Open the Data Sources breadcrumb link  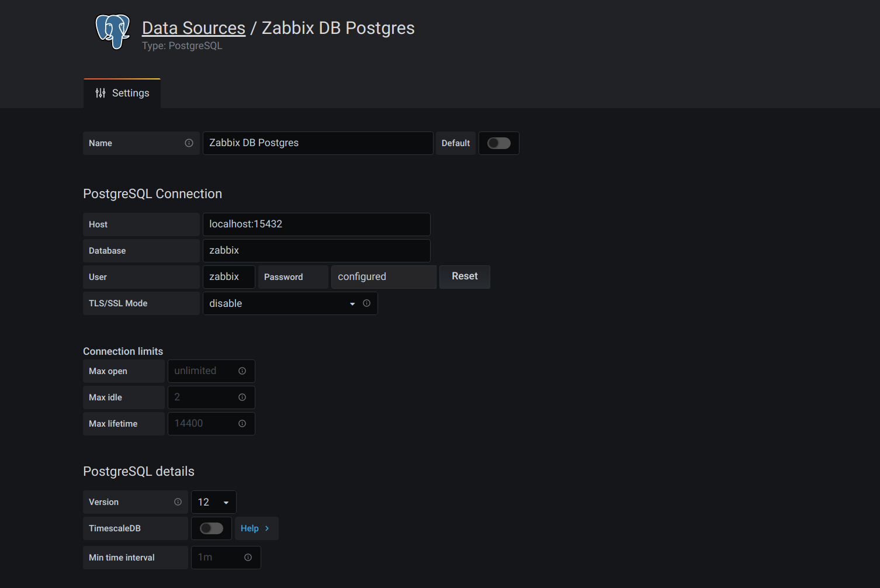click(x=193, y=27)
